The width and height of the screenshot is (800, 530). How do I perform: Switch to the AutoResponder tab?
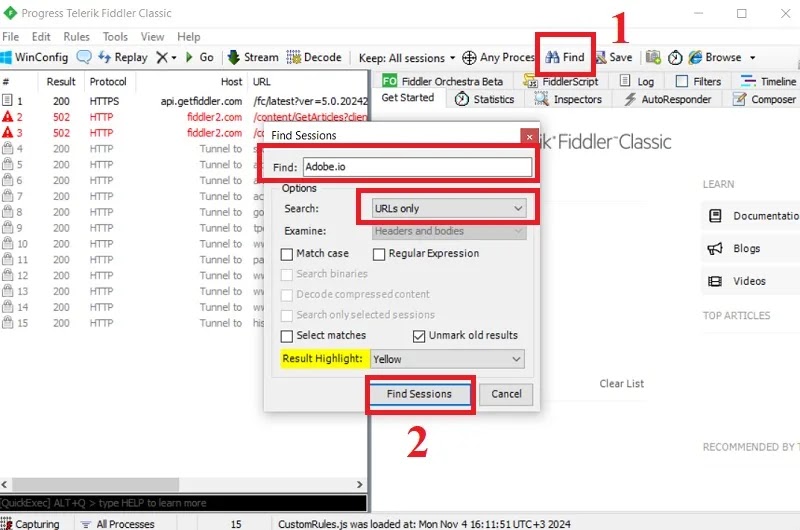point(668,99)
